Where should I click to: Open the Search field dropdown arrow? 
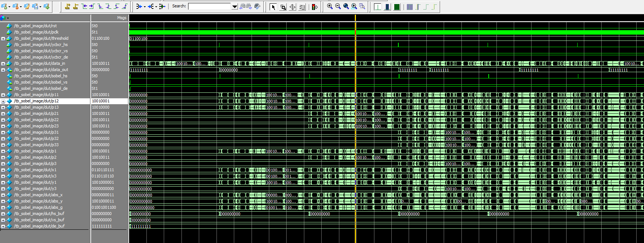pos(235,7)
